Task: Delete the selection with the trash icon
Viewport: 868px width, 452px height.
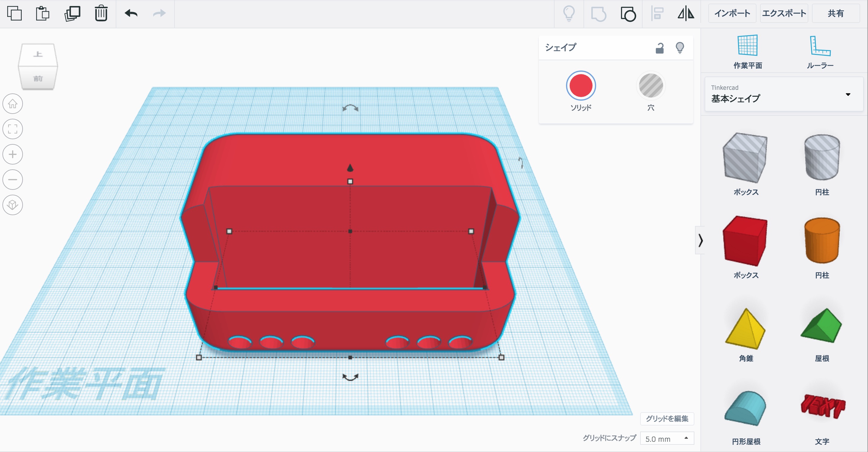Action: coord(101,14)
